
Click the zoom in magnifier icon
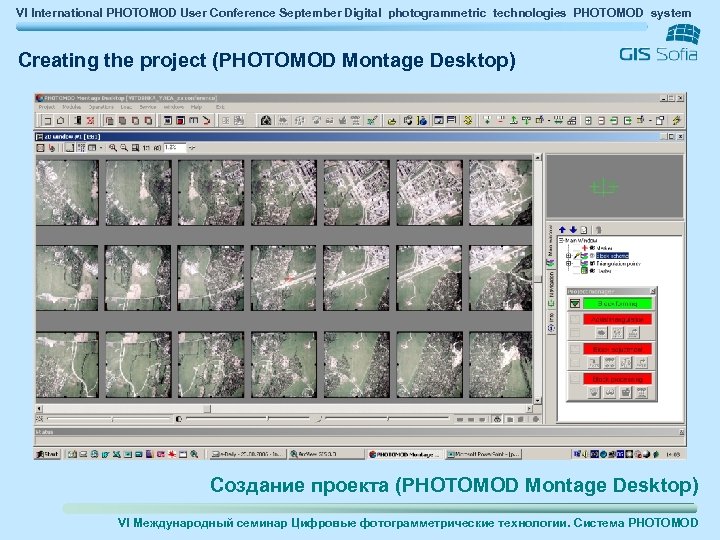tap(112, 148)
